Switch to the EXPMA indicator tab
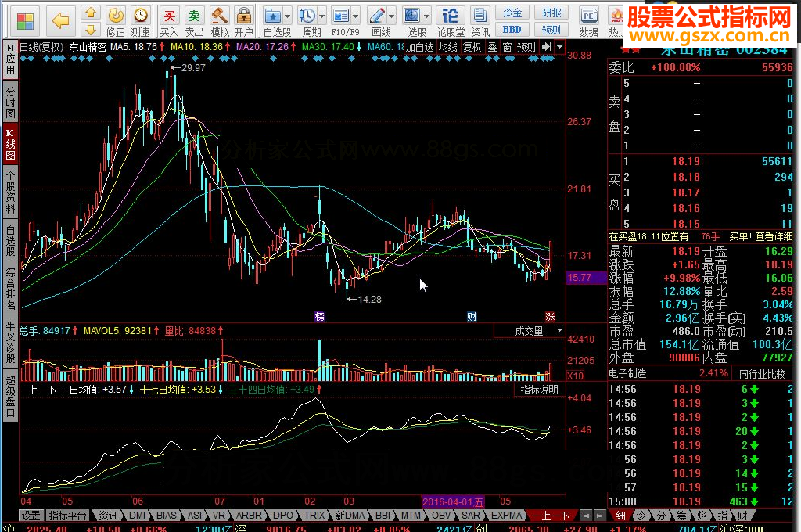This screenshot has height=532, width=801. pyautogui.click(x=506, y=515)
